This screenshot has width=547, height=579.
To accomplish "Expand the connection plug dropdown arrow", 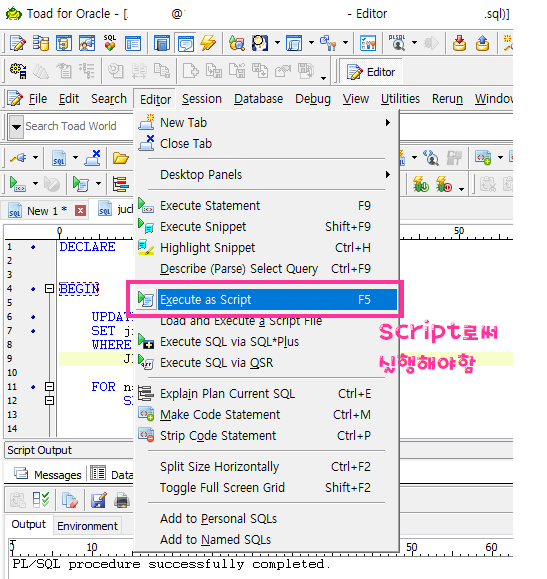I will 35,158.
